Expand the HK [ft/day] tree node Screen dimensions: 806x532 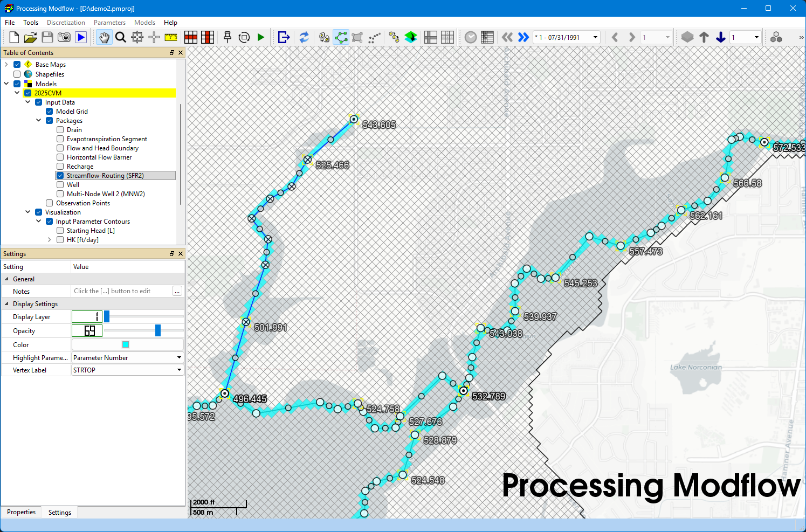[50, 240]
